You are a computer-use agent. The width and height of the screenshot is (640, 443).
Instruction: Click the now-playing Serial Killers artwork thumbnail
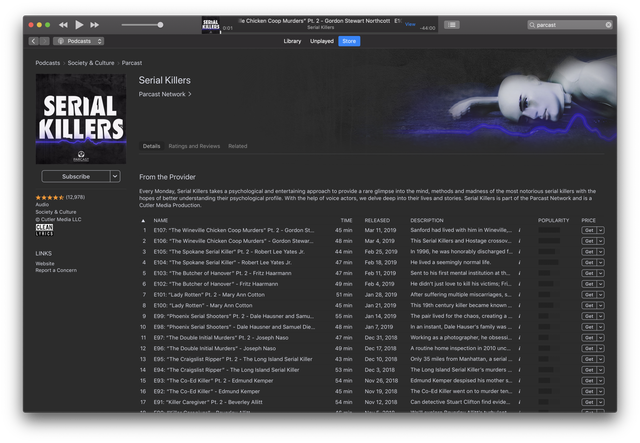pos(210,24)
